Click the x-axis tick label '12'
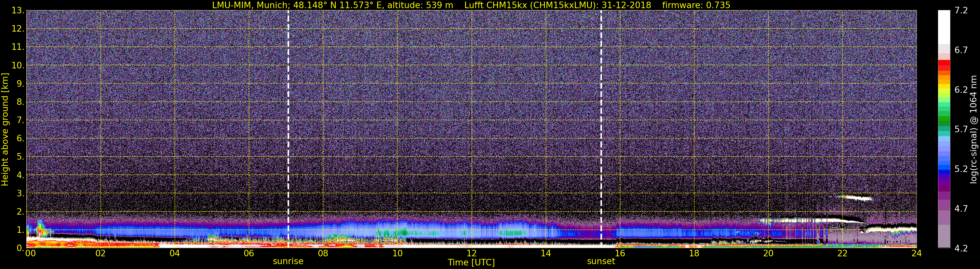 [471, 254]
